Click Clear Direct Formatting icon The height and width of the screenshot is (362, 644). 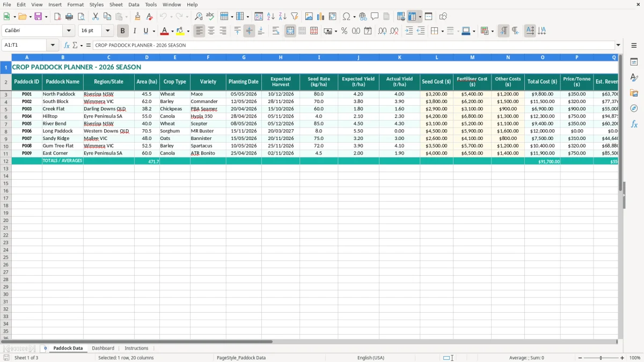[x=149, y=17]
